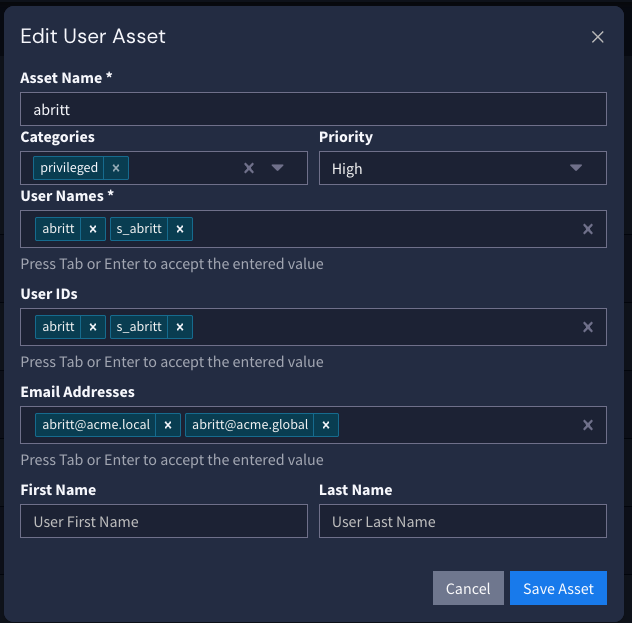Remove abritt@acme.global email tag
This screenshot has width=632, height=623.
point(326,425)
